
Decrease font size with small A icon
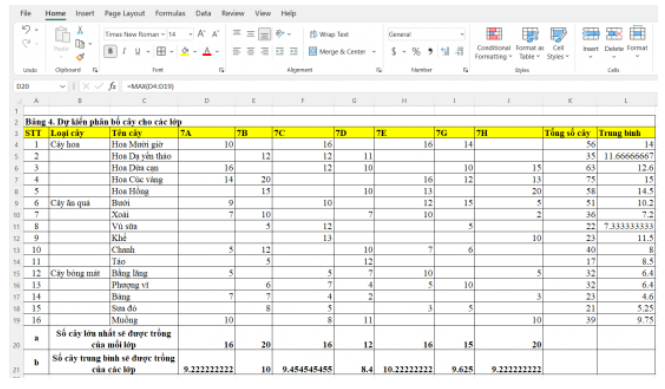(x=215, y=34)
